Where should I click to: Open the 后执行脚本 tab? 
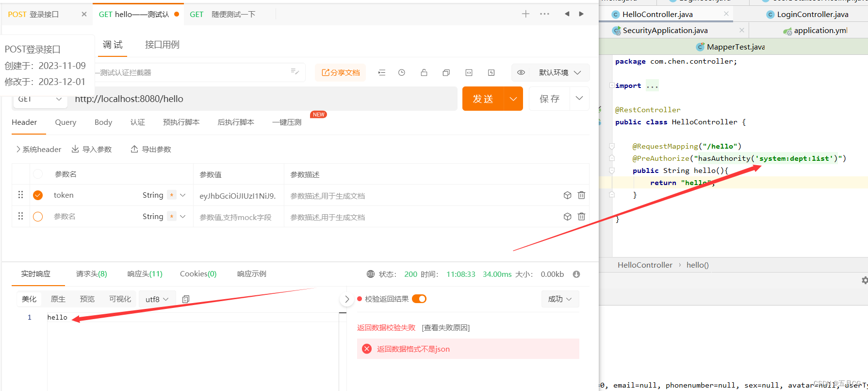point(236,122)
